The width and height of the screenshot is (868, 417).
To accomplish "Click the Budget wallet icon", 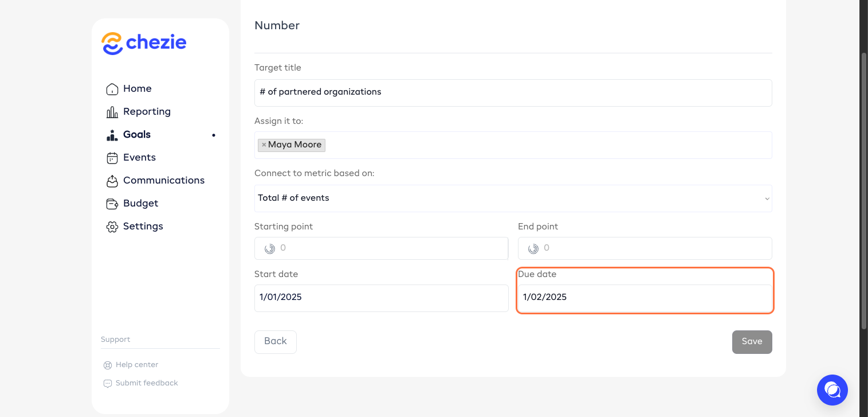I will click(x=112, y=204).
